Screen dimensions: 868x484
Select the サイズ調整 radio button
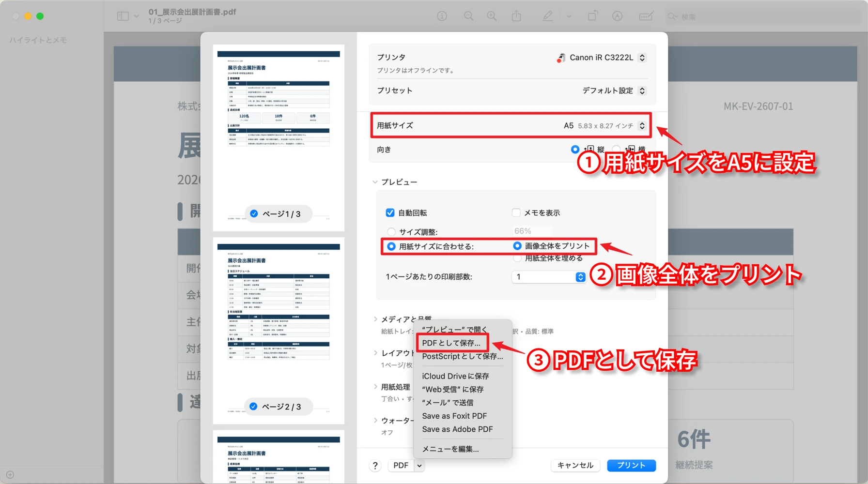tap(391, 232)
